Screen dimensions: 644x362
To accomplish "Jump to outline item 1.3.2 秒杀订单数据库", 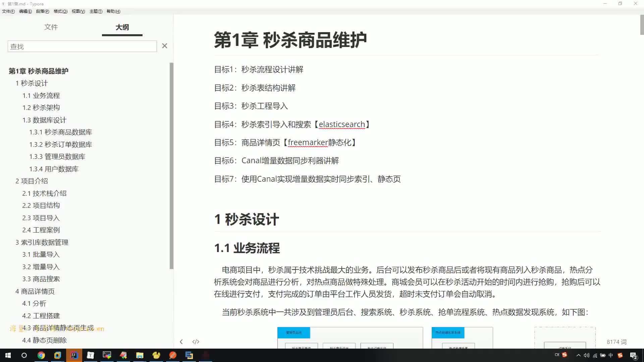I will point(60,144).
